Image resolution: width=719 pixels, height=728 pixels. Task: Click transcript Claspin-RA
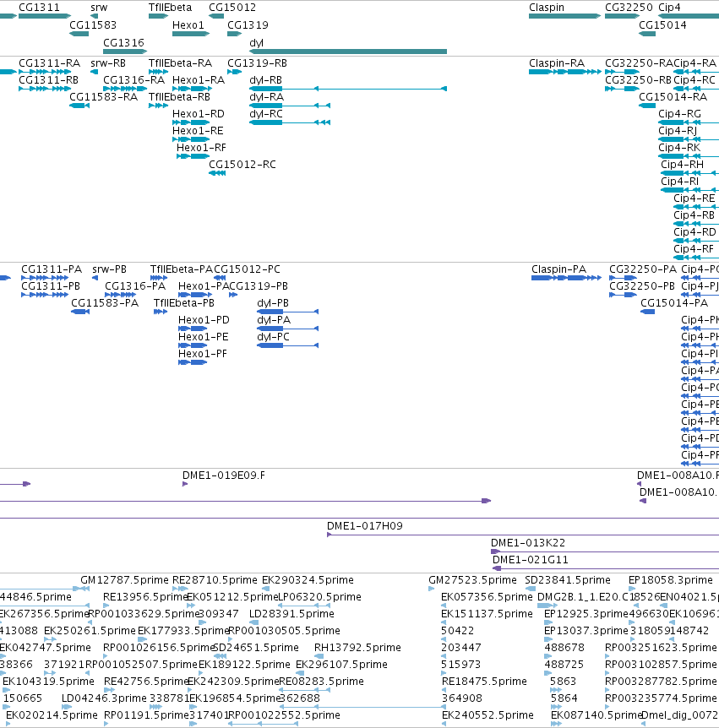pos(565,72)
